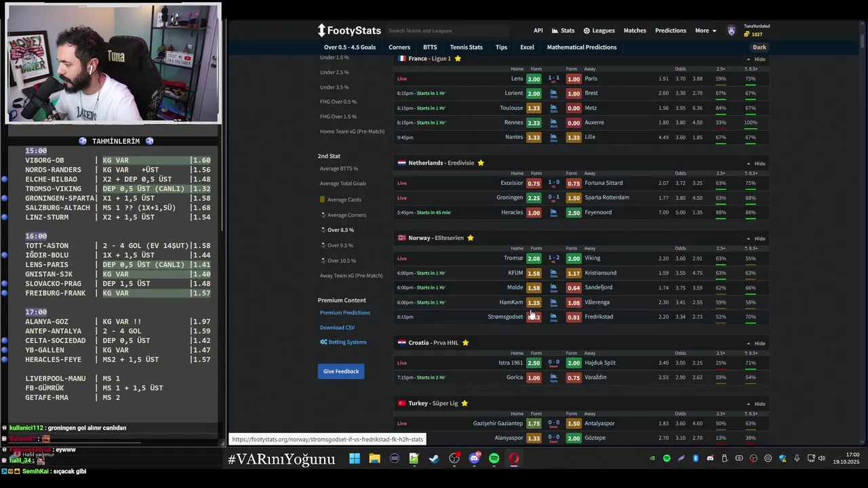The width and height of the screenshot is (868, 488).
Task: Toggle favorite star for Norway Eliteserien
Action: 470,239
